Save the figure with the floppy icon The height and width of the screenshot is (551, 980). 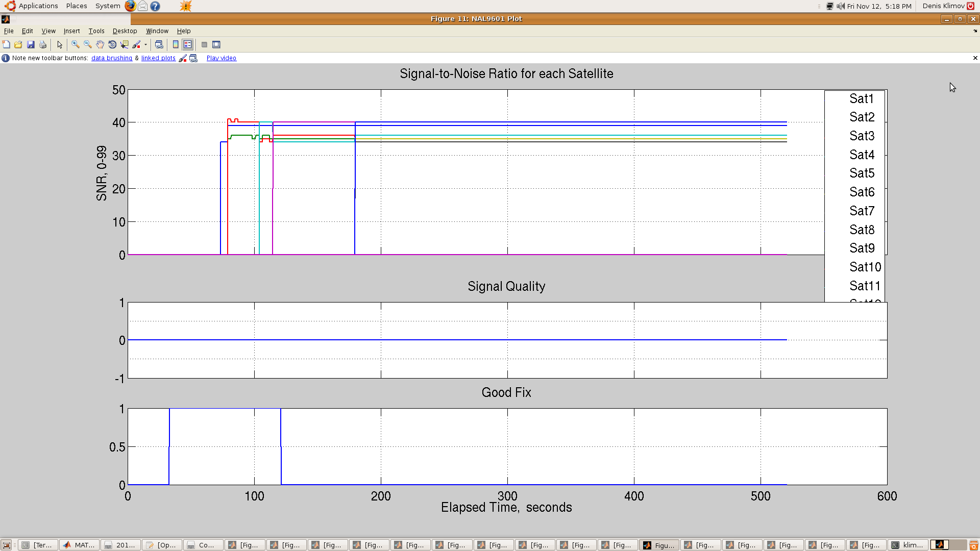tap(31, 45)
